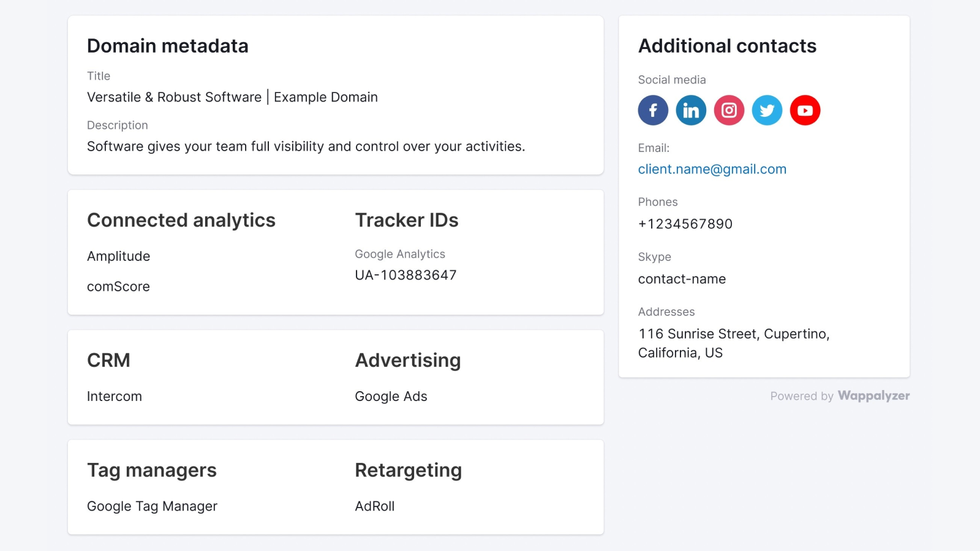Screen dimensions: 980x551
Task: Select Google Tag Manager entry
Action: (152, 506)
